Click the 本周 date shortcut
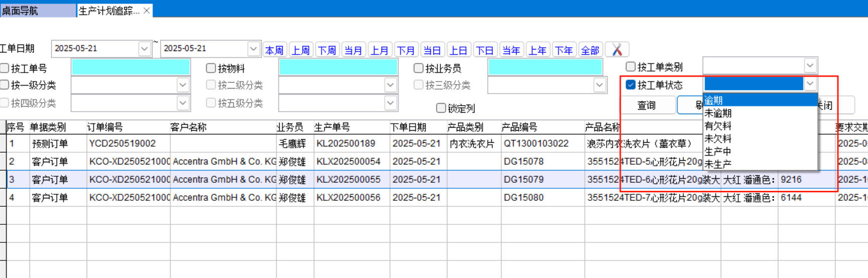868x278 pixels. click(x=274, y=50)
